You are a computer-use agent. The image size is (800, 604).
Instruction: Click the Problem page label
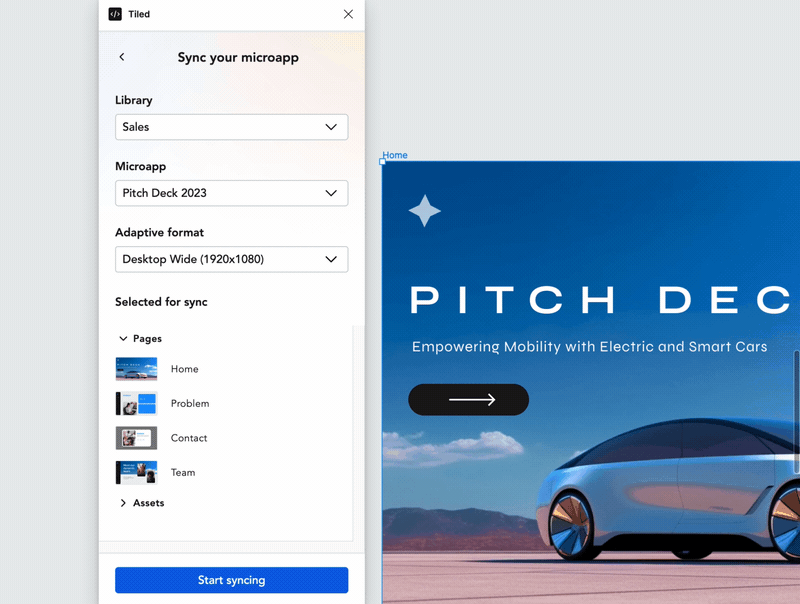click(190, 404)
